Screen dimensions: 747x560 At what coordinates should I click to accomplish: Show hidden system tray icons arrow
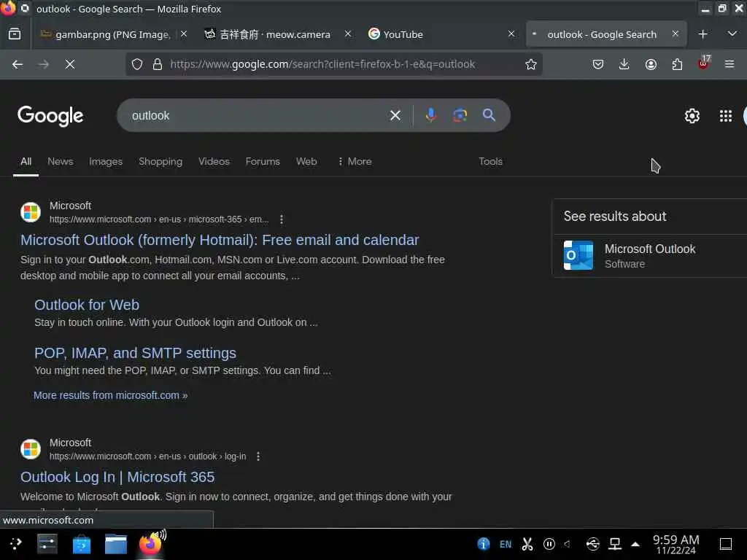pyautogui.click(x=635, y=544)
